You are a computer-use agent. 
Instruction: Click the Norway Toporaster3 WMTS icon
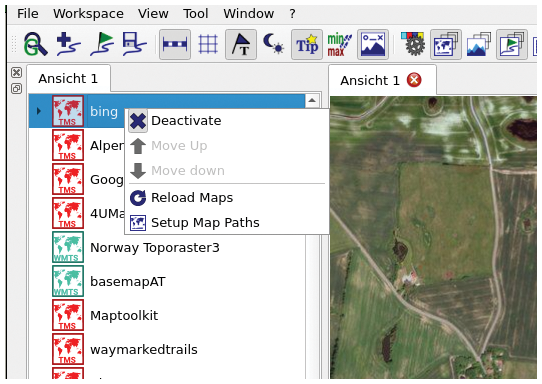click(68, 247)
